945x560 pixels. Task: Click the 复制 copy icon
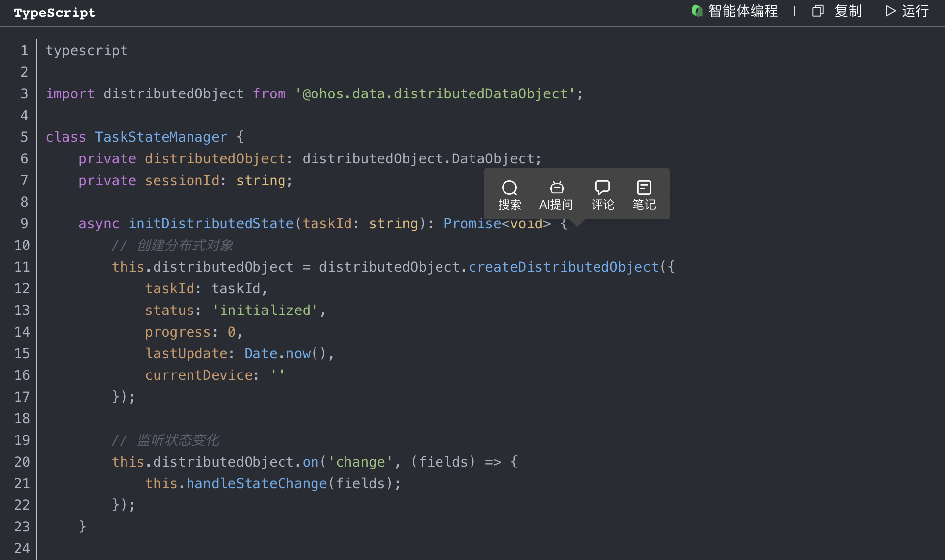(818, 11)
